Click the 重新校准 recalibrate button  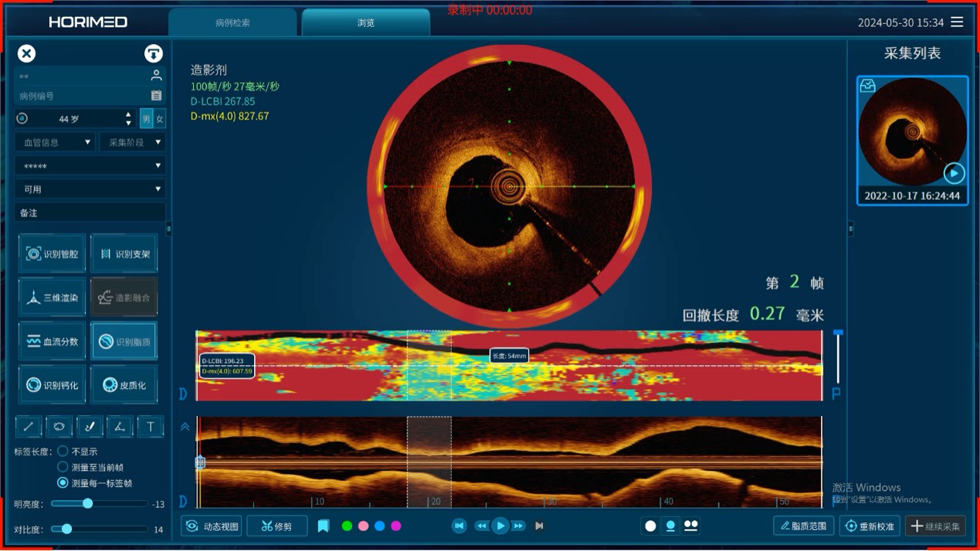[x=870, y=526]
